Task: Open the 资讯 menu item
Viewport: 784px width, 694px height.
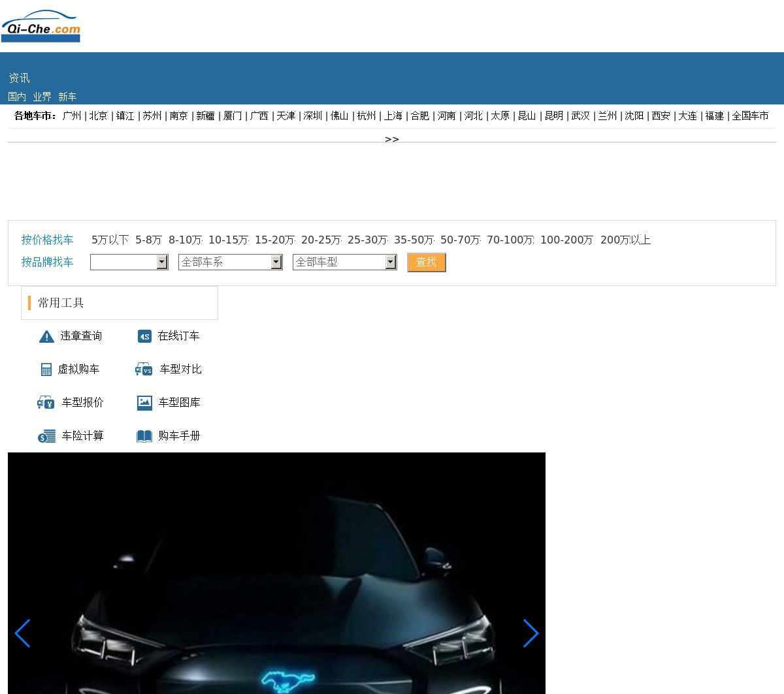Action: (x=19, y=78)
